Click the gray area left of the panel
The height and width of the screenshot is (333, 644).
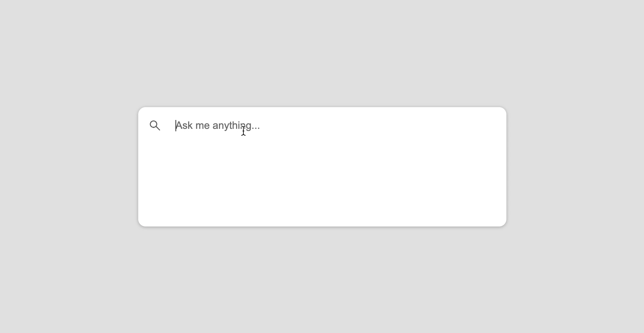(69, 167)
